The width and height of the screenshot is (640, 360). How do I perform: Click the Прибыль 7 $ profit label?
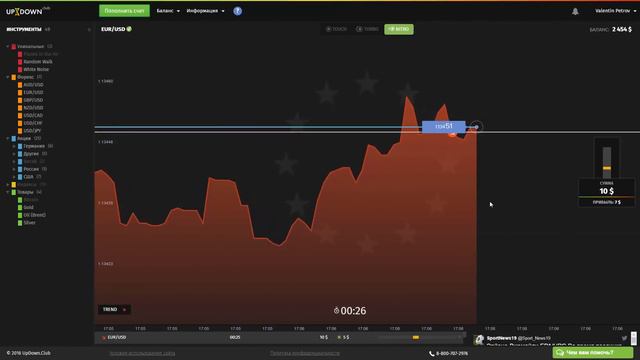coord(607,202)
